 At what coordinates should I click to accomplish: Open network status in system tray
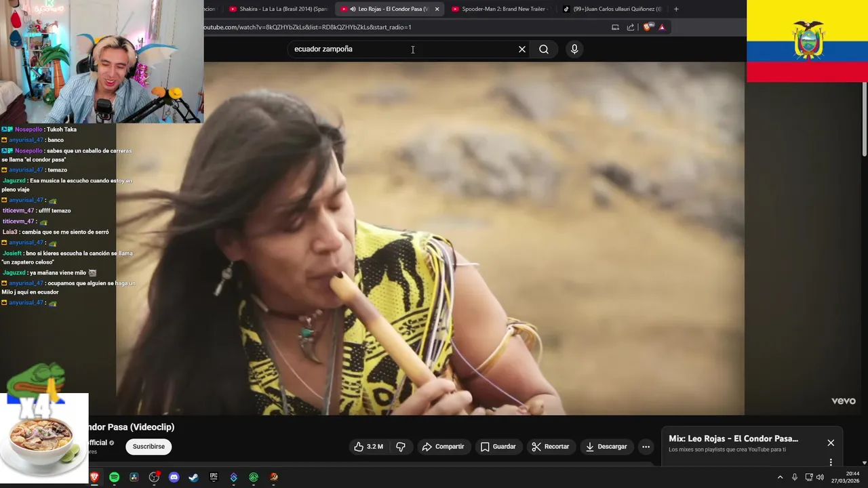tap(809, 477)
